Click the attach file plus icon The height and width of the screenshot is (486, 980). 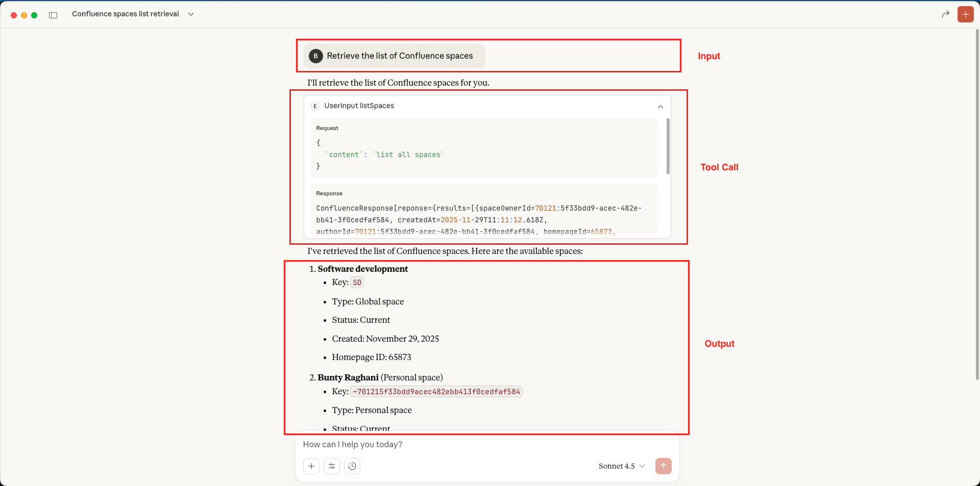[311, 466]
